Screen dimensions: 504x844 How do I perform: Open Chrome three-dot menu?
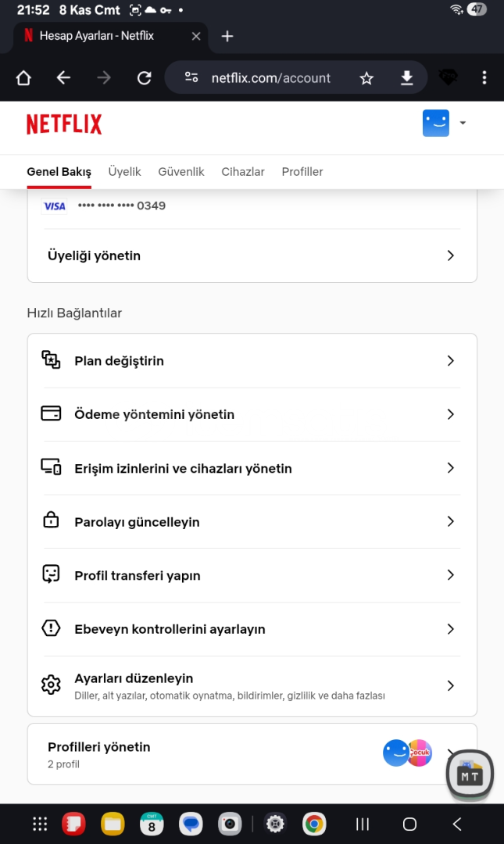(484, 77)
